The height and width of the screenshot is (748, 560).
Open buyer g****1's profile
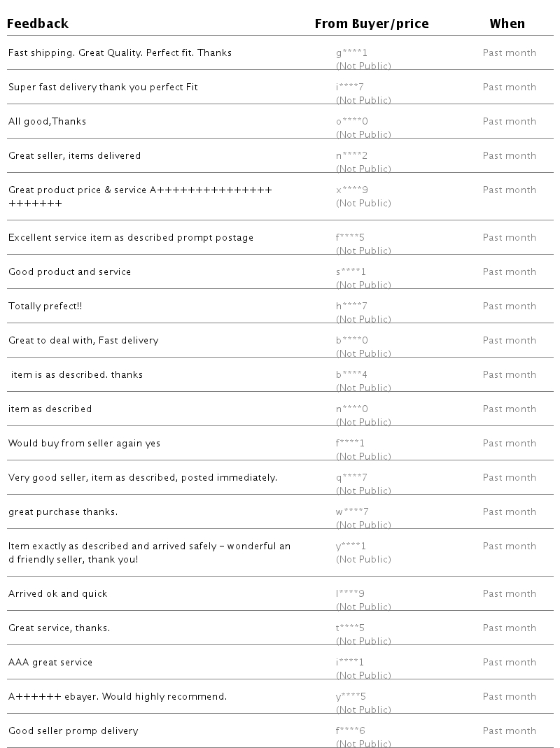[x=351, y=52]
